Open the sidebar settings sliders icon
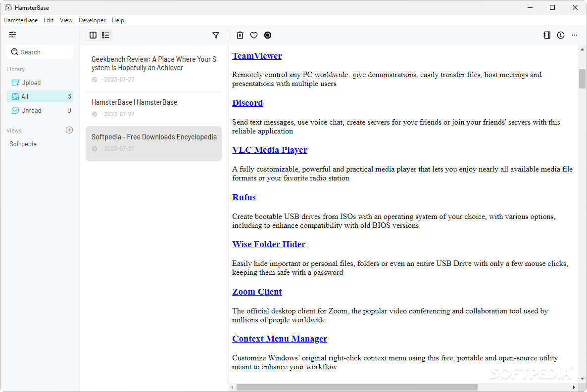 pyautogui.click(x=12, y=35)
